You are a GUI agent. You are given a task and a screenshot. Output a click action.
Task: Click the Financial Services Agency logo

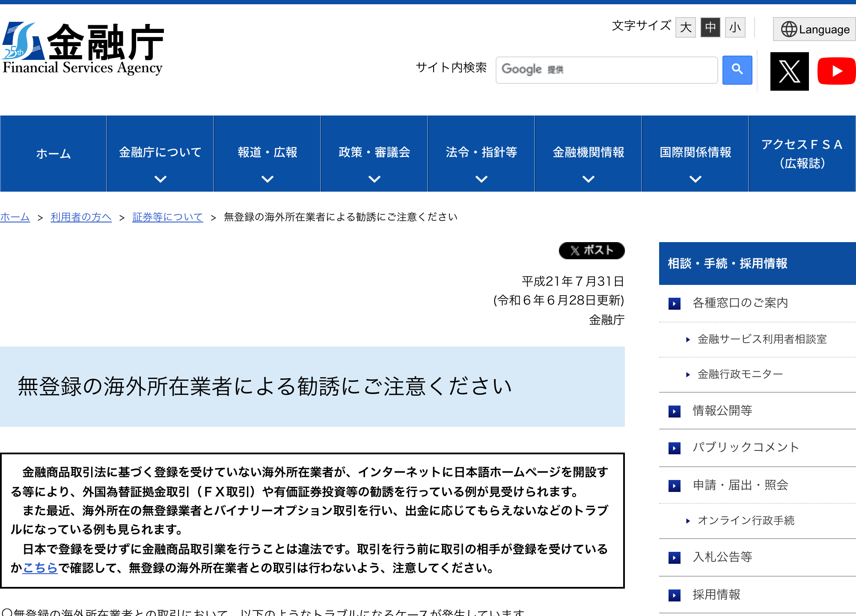pos(83,49)
